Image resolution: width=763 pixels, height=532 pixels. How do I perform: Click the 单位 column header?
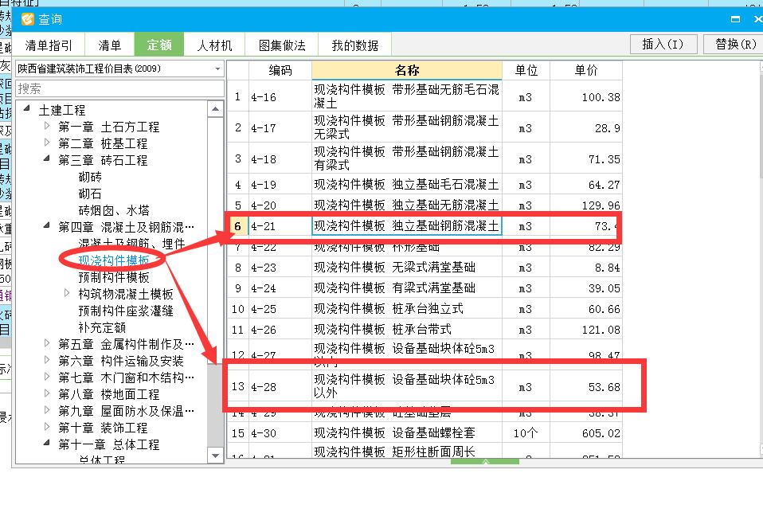tap(526, 70)
